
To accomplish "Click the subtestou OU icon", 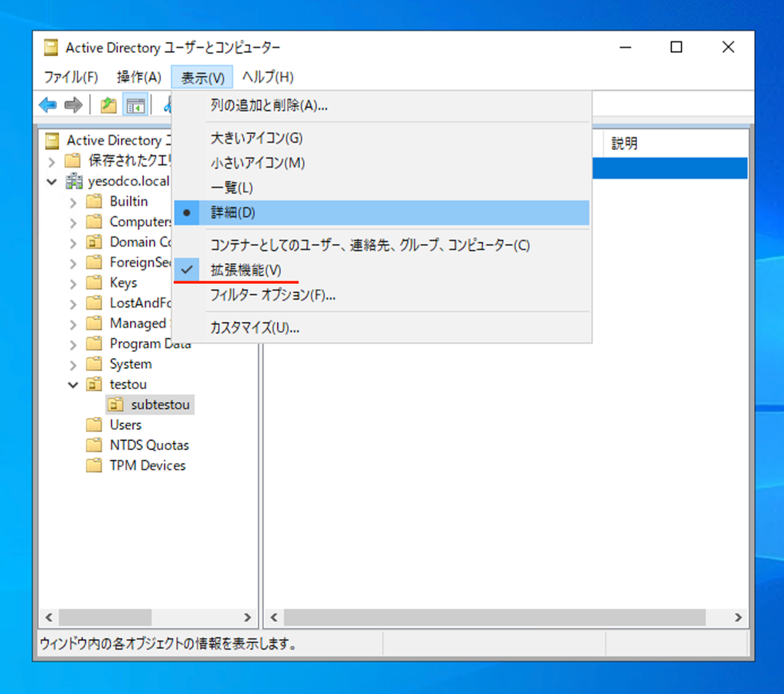I will click(x=116, y=405).
